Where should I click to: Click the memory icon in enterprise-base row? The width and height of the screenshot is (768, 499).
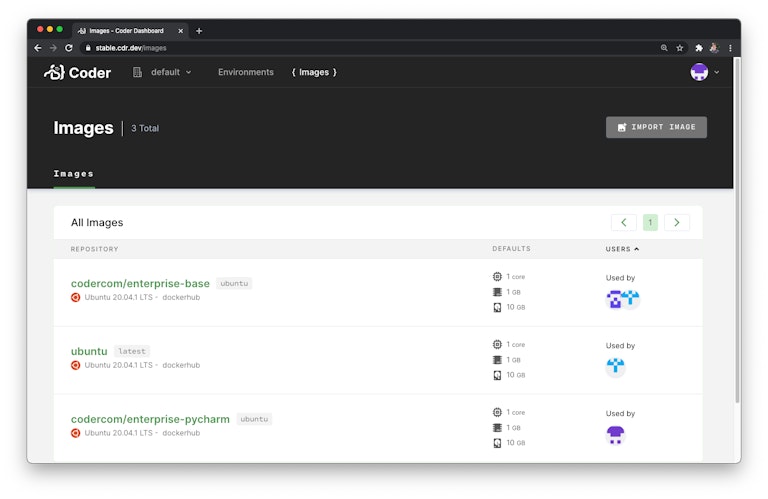[497, 292]
